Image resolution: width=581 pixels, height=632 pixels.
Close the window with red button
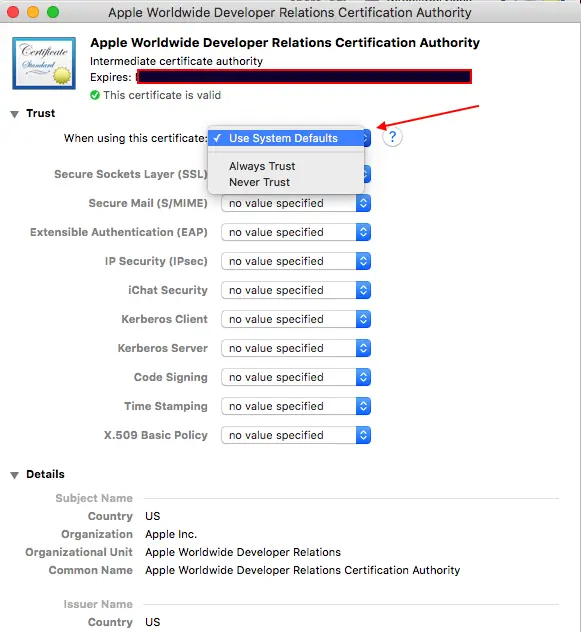[x=13, y=12]
